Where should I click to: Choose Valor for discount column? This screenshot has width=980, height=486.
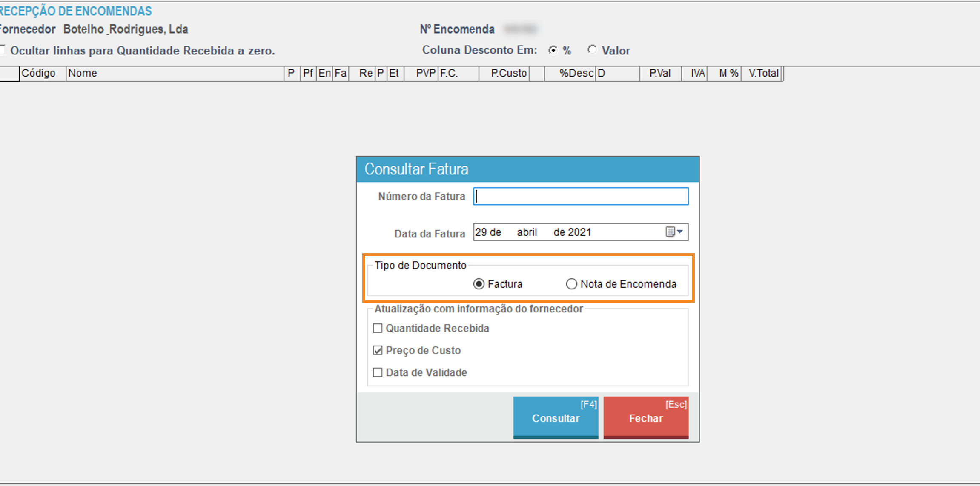(x=592, y=50)
